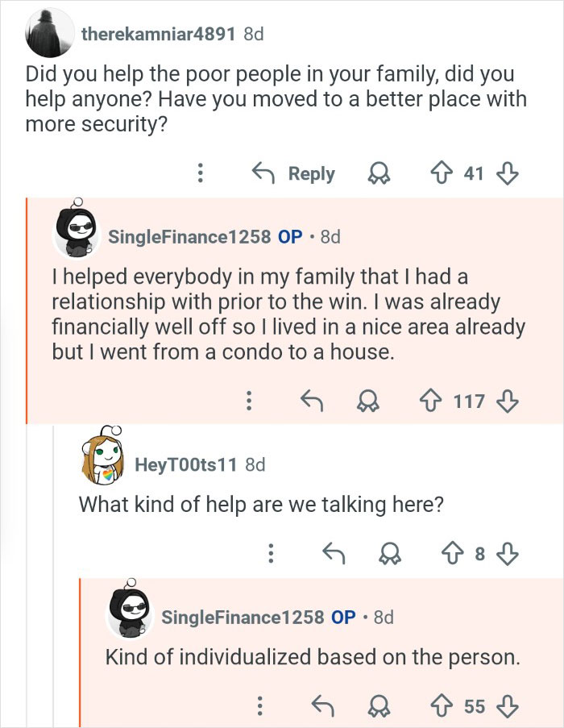
Task: Open the three-dot menu on HeyT00ts11's comment
Action: pos(272,554)
